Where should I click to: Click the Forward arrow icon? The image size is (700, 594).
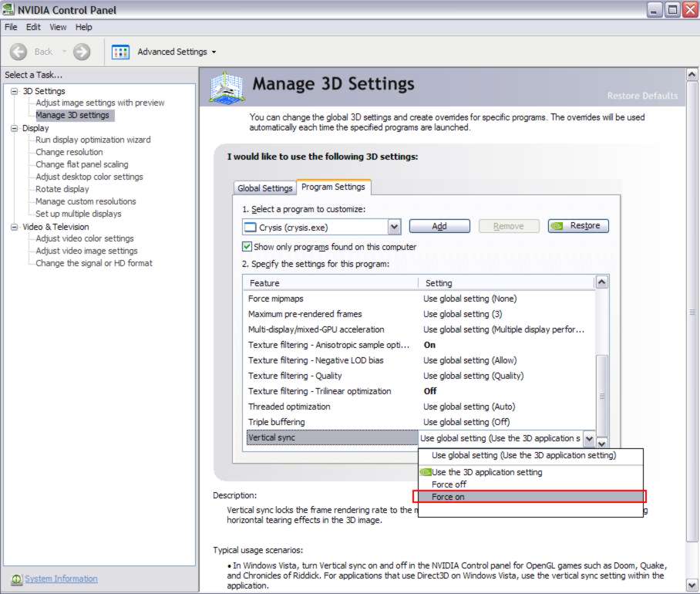pos(82,52)
